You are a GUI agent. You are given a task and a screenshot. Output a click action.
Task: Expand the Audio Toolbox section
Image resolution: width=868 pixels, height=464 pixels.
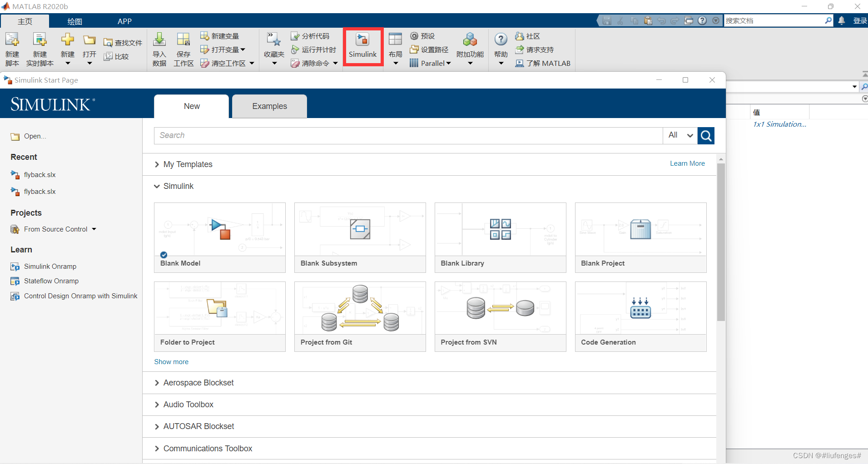pos(184,405)
